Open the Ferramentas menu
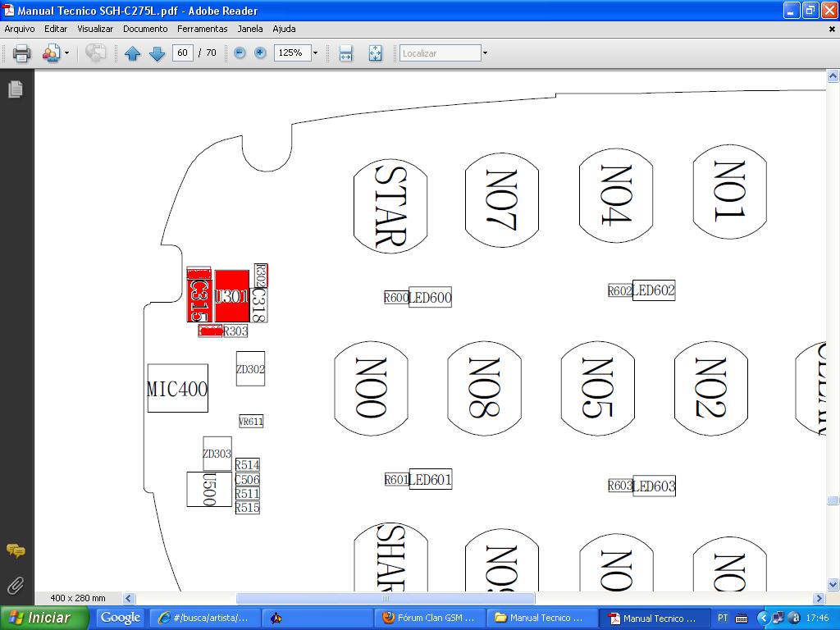This screenshot has height=630, width=840. pos(202,29)
